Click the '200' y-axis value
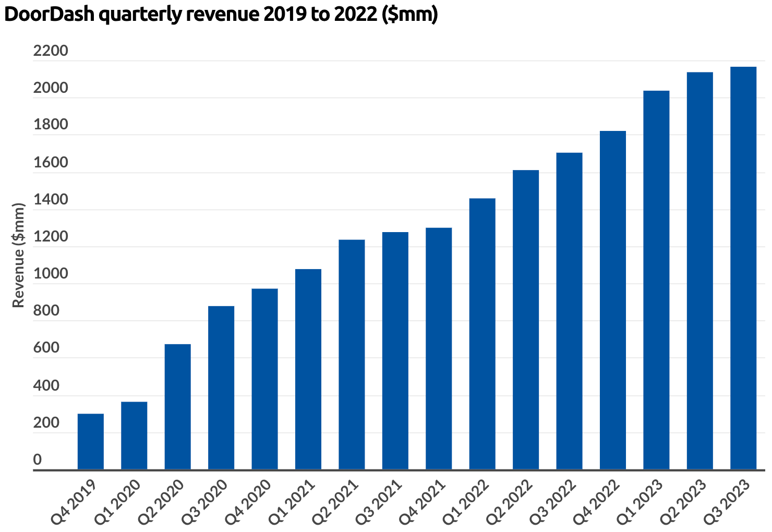The width and height of the screenshot is (772, 532). click(46, 422)
